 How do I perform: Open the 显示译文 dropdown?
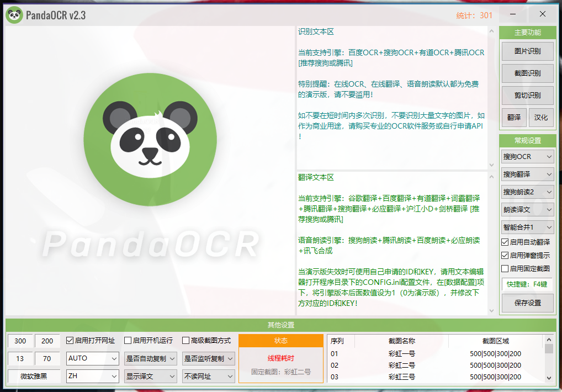pos(151,376)
